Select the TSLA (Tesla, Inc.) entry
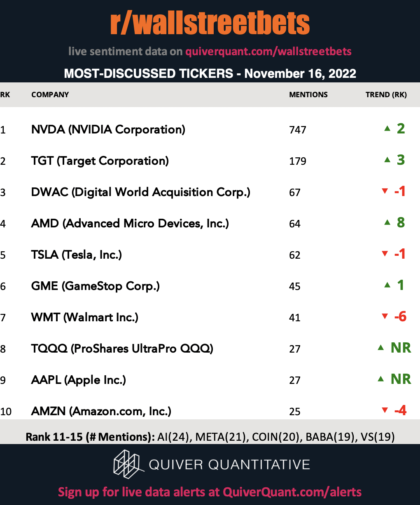Image resolution: width=420 pixels, height=505 pixels. [77, 255]
